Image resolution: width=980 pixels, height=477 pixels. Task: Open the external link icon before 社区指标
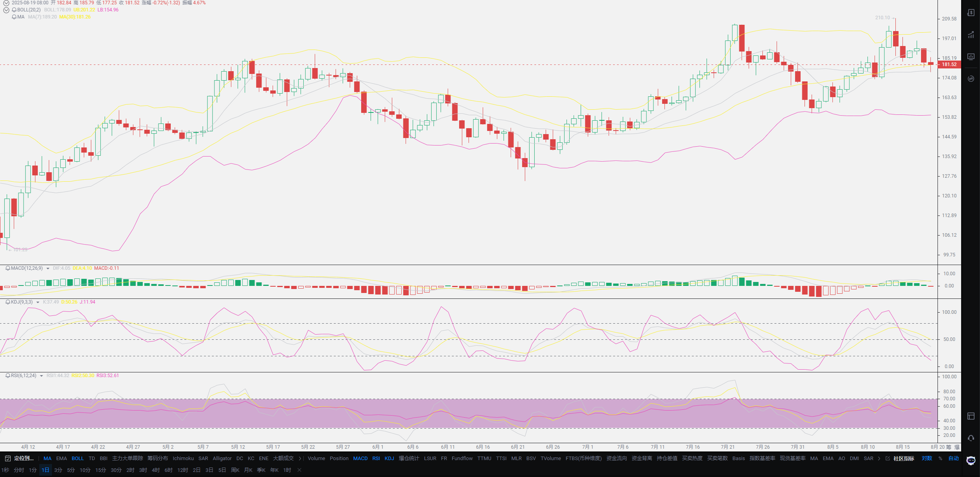pyautogui.click(x=888, y=459)
